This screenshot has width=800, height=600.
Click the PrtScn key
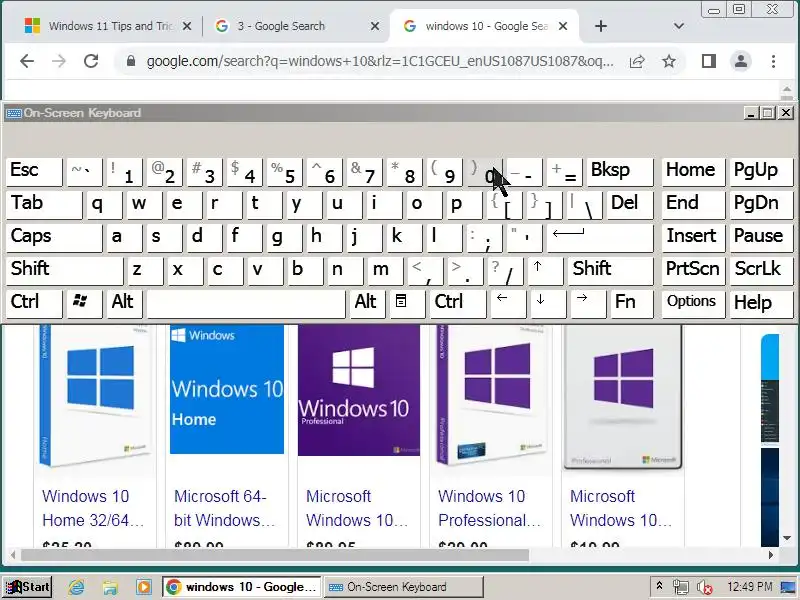coord(693,269)
